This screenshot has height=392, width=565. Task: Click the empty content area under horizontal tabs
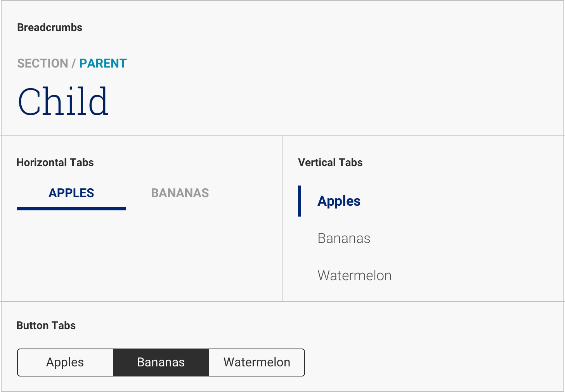142,256
